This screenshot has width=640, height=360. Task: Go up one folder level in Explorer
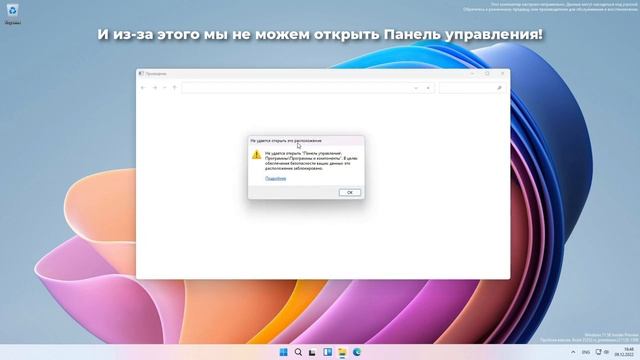pos(174,88)
